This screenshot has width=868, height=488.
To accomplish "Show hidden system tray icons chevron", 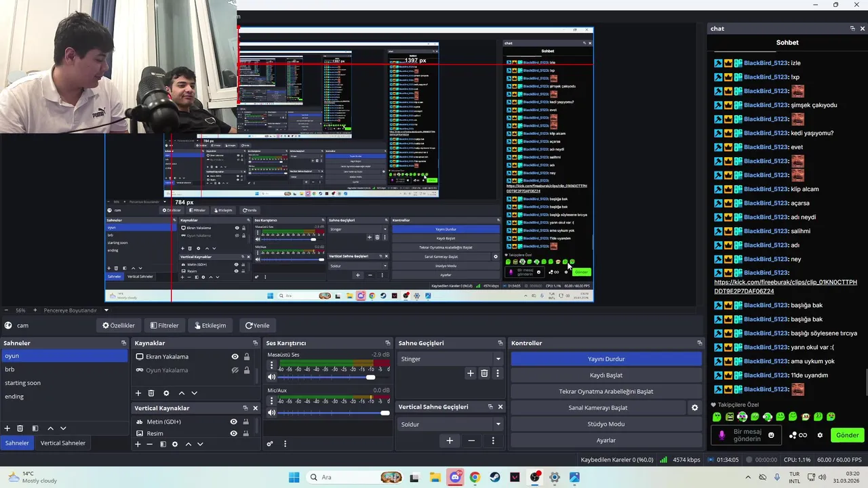I will click(749, 477).
